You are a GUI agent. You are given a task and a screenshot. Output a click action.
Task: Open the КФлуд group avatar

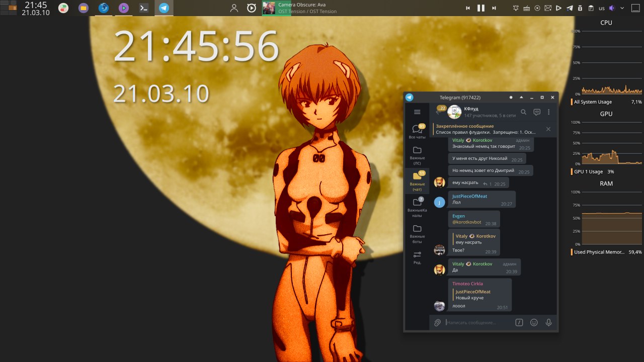[454, 112]
